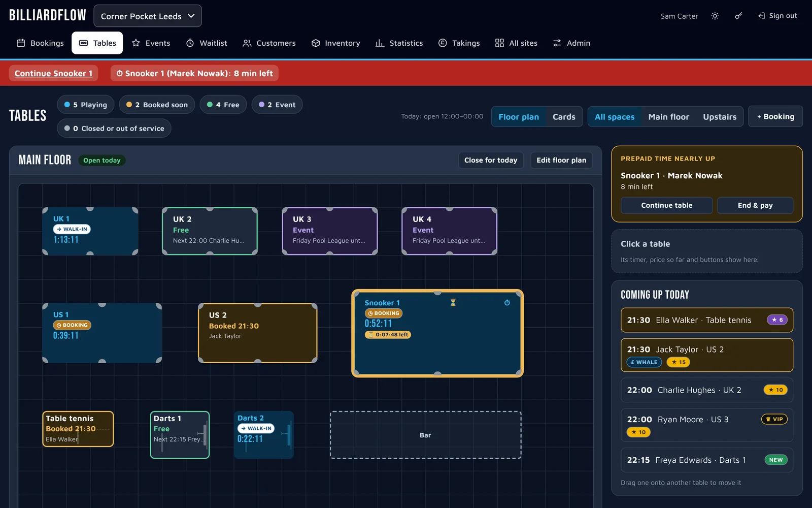
Task: Switch to the Floor plan view
Action: tap(519, 116)
